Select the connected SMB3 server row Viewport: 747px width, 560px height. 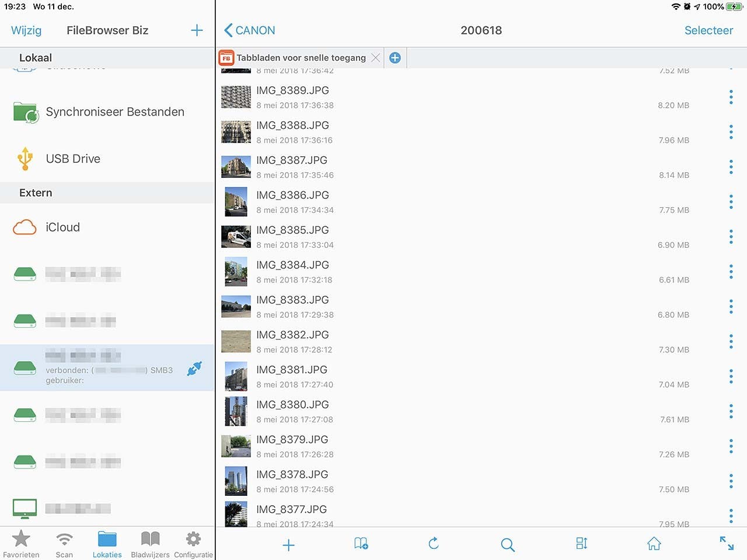tap(107, 367)
